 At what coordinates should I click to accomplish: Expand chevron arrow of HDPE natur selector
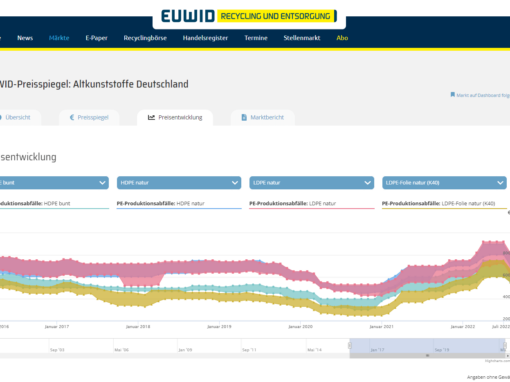235,183
